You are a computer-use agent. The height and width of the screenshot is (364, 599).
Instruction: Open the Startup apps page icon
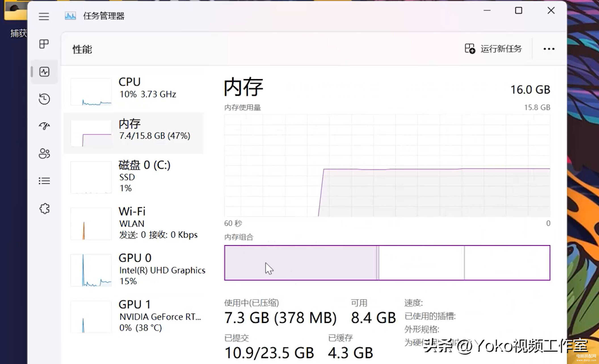[x=44, y=126]
